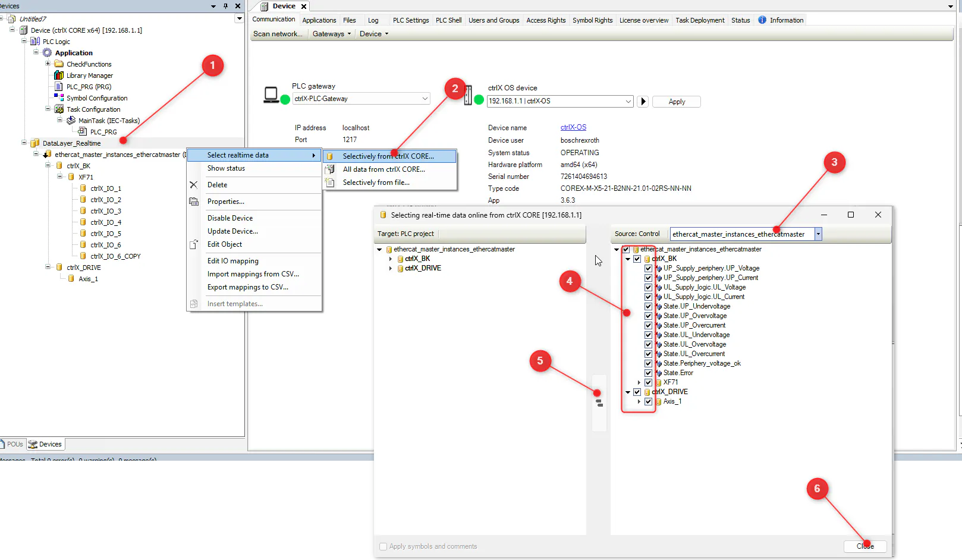Click the PLC Logic icon
The image size is (962, 560).
[x=35, y=41]
